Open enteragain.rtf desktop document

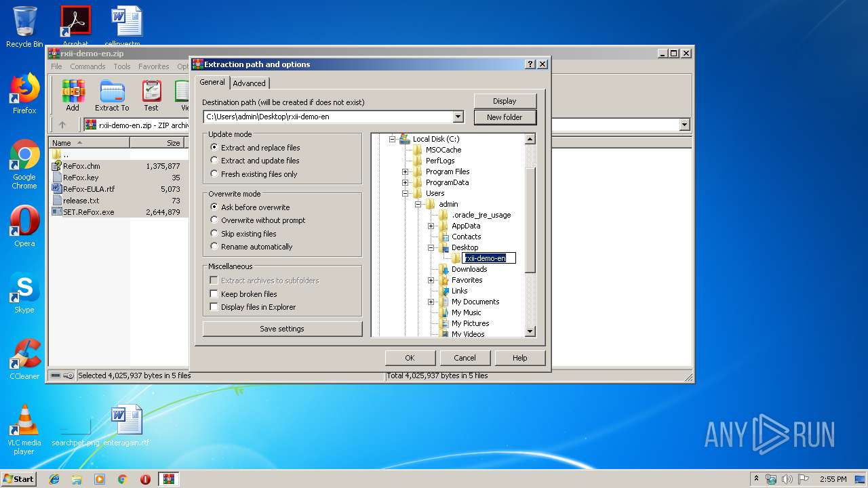[x=127, y=426]
